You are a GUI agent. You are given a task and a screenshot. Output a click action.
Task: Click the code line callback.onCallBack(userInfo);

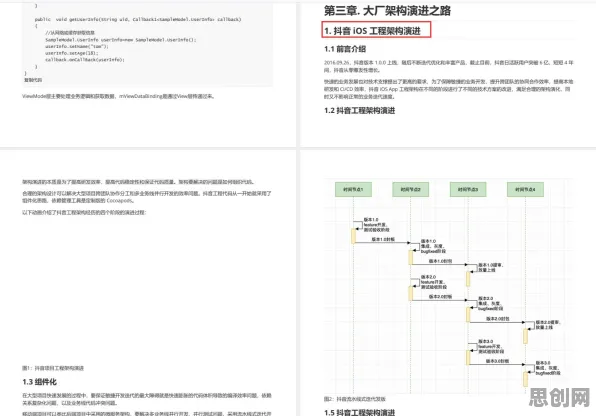[85, 60]
